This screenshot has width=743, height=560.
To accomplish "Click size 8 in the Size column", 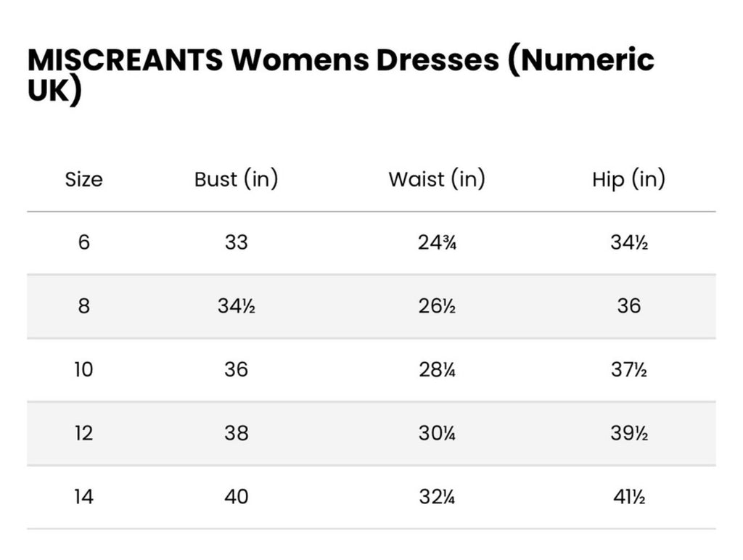I will pyautogui.click(x=84, y=306).
